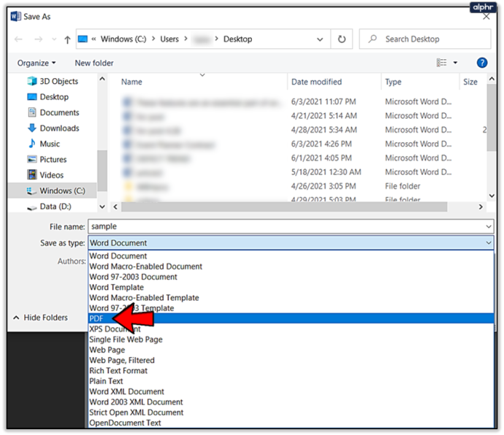Expand the address path history dropdown

coord(320,39)
